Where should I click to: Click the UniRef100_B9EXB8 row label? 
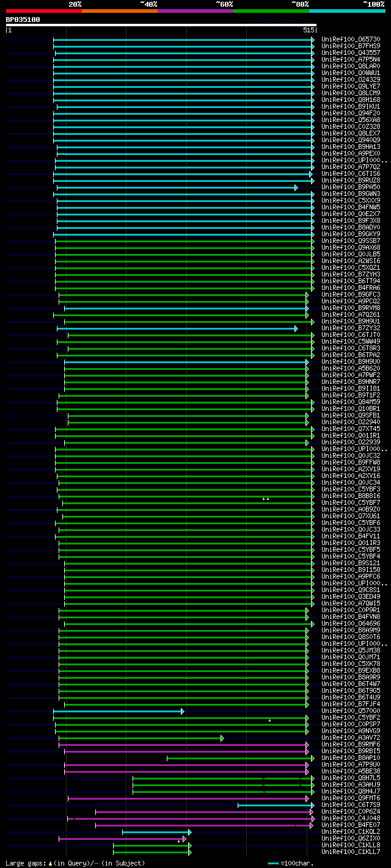[351, 671]
